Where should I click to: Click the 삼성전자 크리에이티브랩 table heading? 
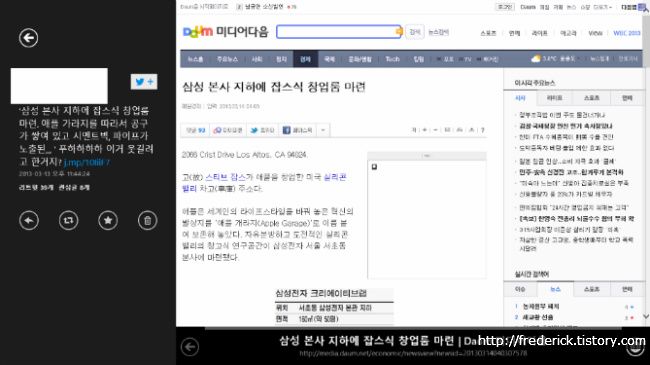pyautogui.click(x=321, y=293)
